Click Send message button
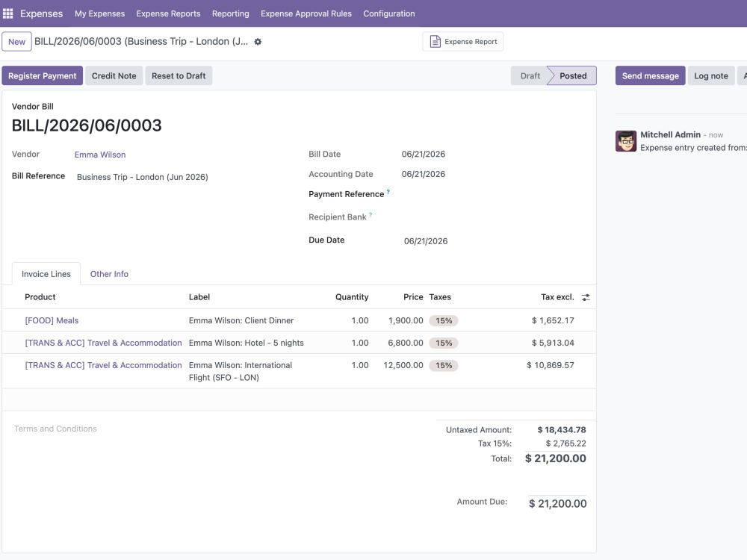This screenshot has height=560, width=747. click(x=651, y=75)
